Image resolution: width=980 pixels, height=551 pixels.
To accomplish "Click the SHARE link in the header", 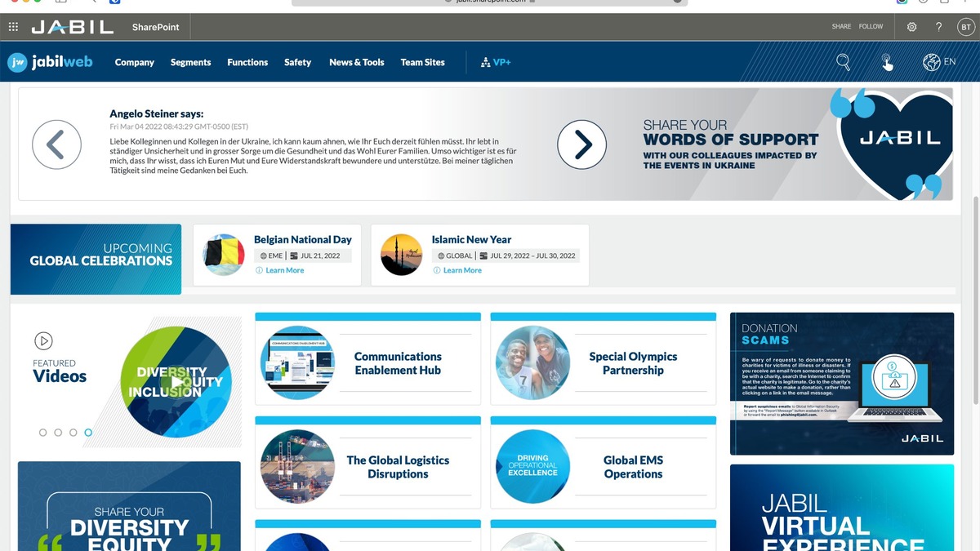I will click(841, 26).
